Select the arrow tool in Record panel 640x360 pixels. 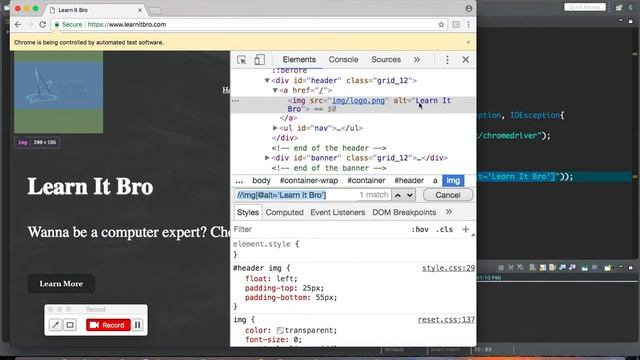pos(55,325)
